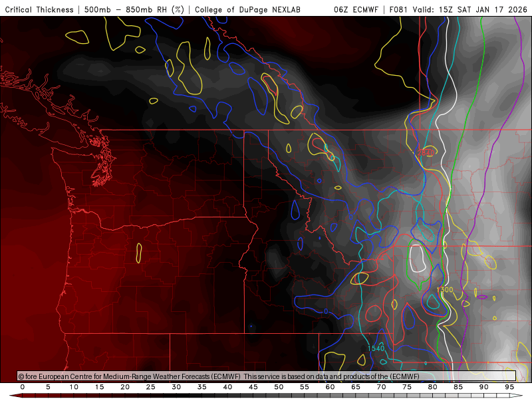Image resolution: width=532 pixels, height=399 pixels.
Task: Click the "Critical Thickness" title text
Action: point(39,9)
